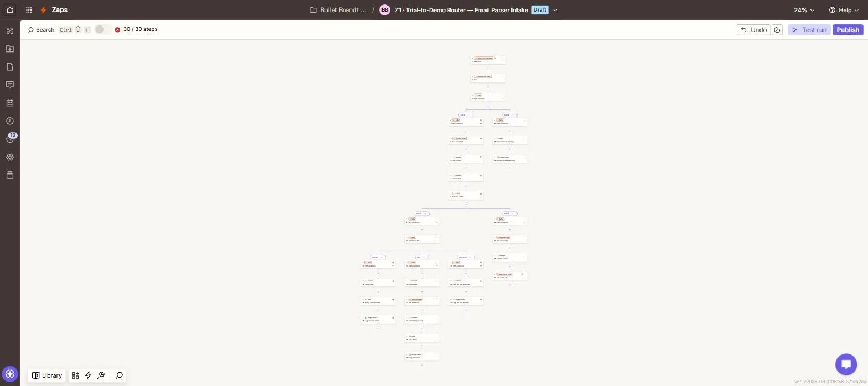Open version history clock icon beside Undo

pos(777,30)
